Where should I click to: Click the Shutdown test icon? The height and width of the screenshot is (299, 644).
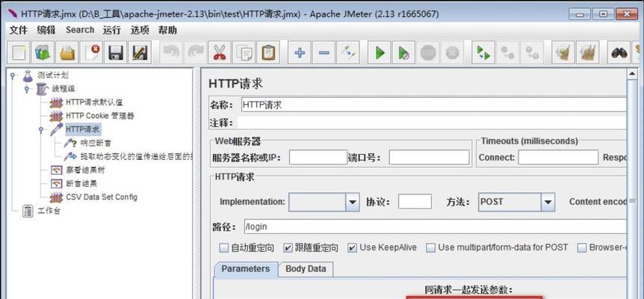click(x=452, y=52)
